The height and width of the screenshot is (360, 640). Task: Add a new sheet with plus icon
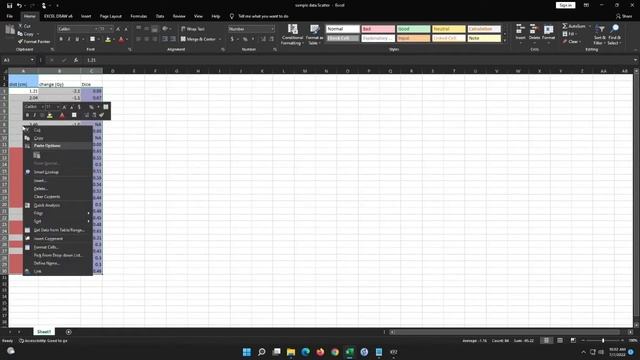click(69, 332)
